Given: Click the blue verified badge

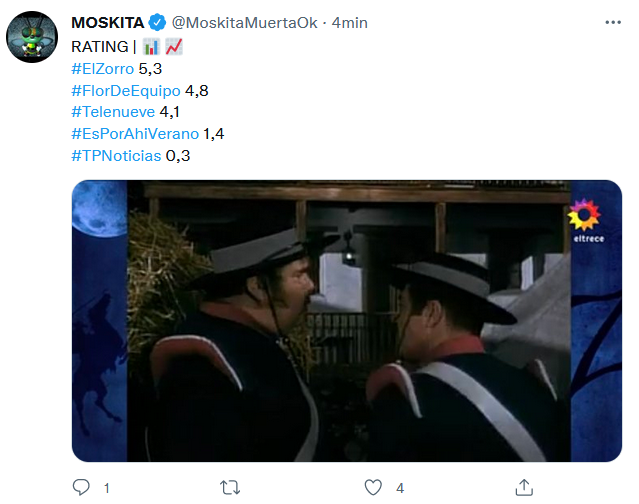Looking at the screenshot, I should 157,22.
